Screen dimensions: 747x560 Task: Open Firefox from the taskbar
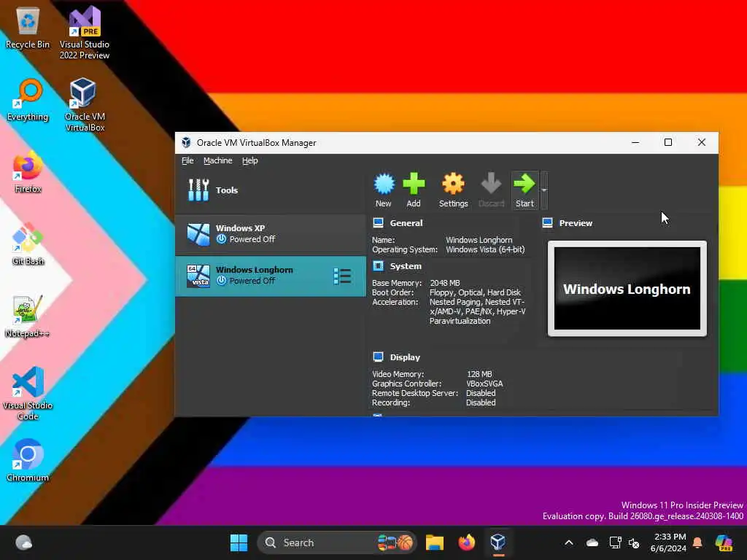tap(466, 542)
